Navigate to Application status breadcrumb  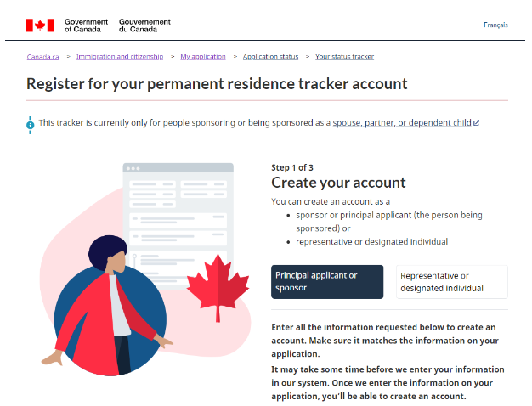point(271,56)
